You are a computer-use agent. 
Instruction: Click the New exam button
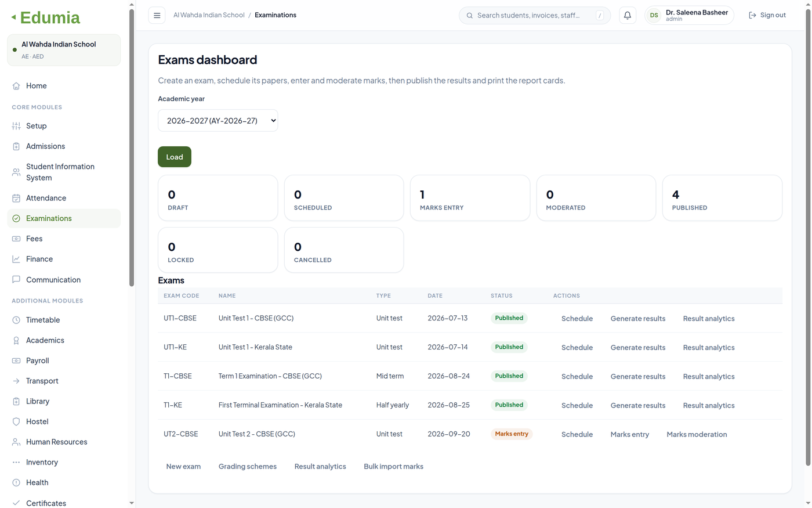click(x=183, y=466)
